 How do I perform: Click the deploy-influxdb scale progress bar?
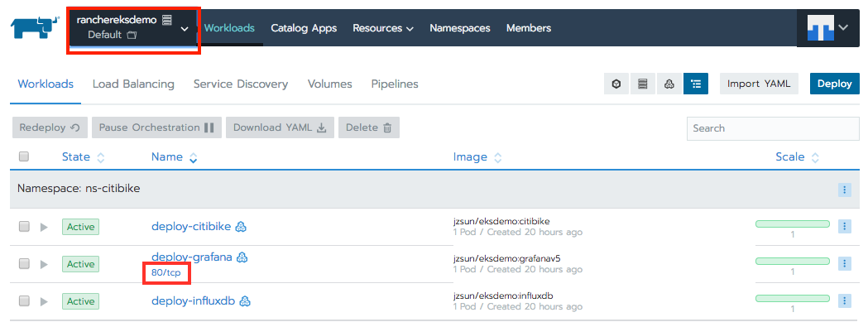click(792, 298)
